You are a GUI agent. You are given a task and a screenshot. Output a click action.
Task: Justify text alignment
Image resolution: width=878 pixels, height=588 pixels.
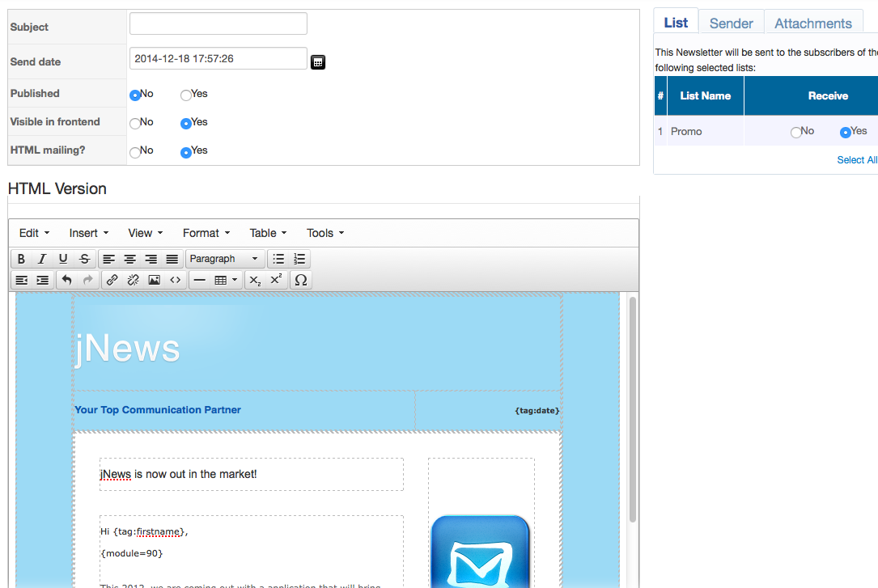pyautogui.click(x=172, y=259)
